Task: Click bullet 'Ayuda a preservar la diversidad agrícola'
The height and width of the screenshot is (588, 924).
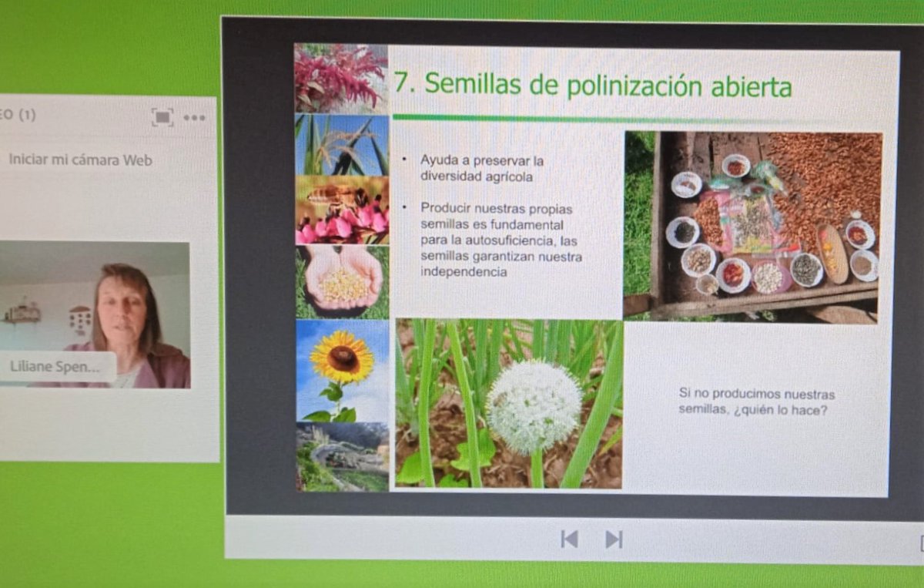Action: pyautogui.click(x=481, y=168)
